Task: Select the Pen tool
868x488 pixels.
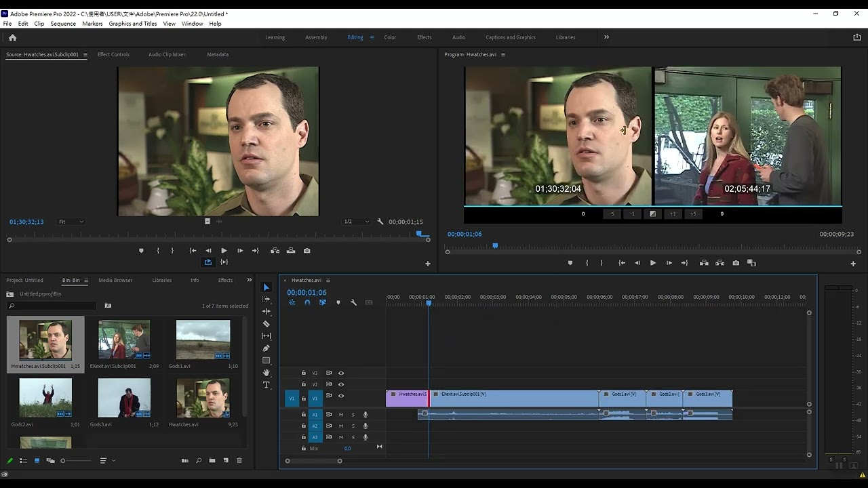Action: coord(266,348)
